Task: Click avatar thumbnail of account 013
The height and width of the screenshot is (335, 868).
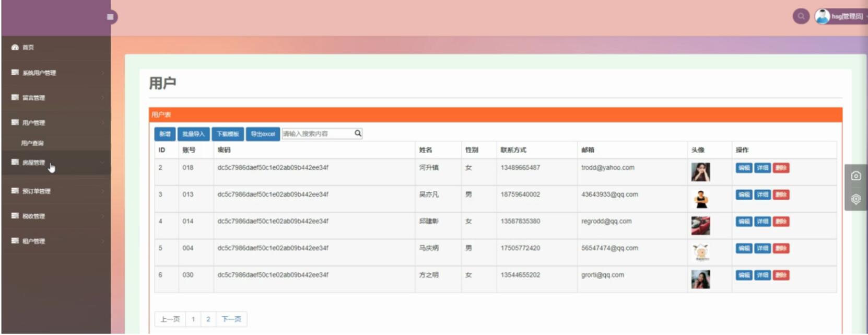Action: point(700,199)
